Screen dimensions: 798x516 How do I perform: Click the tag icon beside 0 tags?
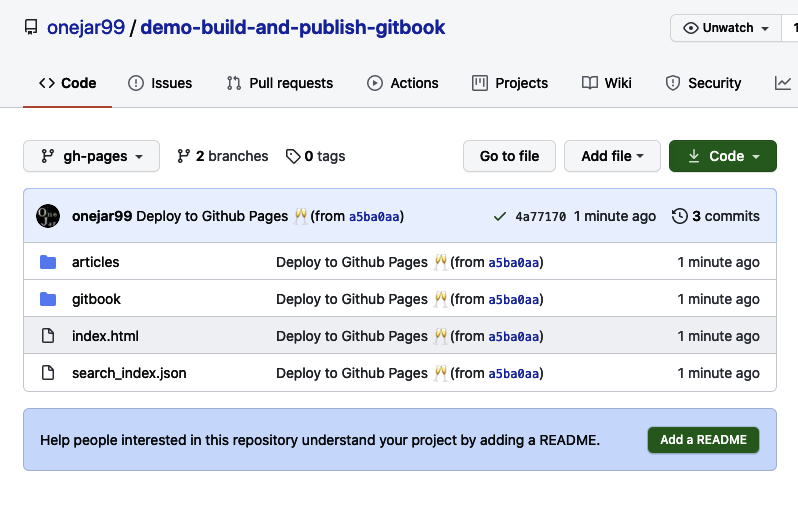click(x=293, y=156)
